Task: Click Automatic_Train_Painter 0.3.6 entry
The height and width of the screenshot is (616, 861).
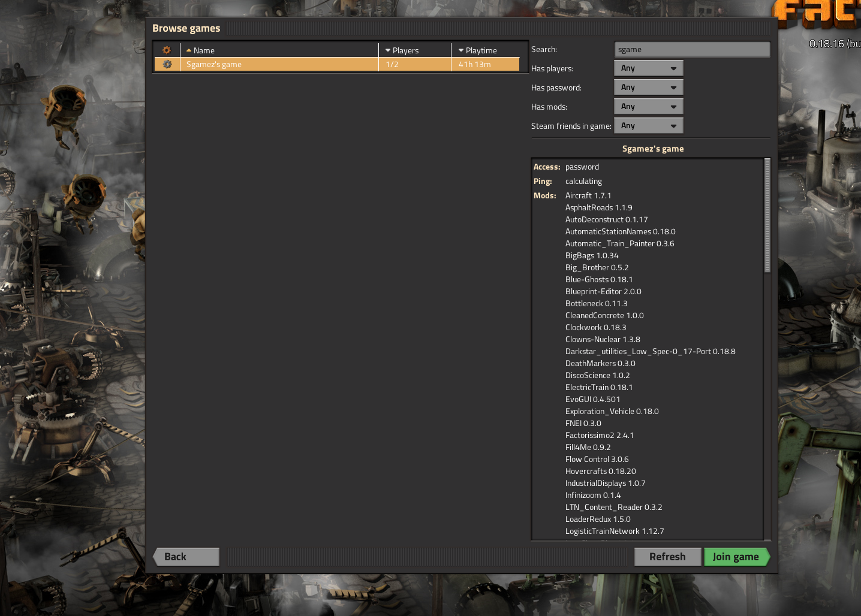Action: pyautogui.click(x=619, y=243)
